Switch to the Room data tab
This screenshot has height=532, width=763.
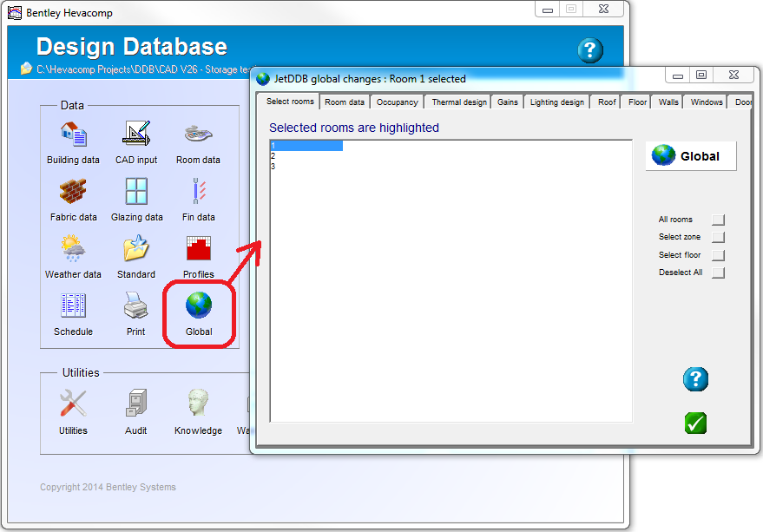345,102
